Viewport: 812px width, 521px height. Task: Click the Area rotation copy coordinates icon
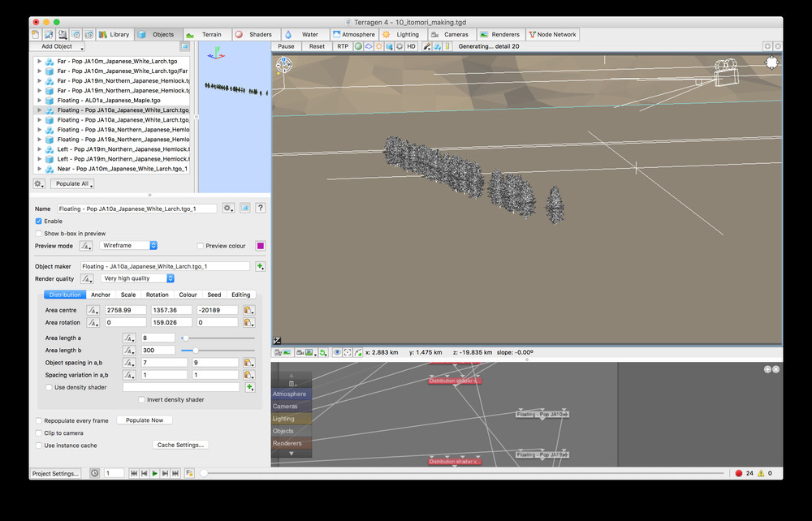(249, 322)
